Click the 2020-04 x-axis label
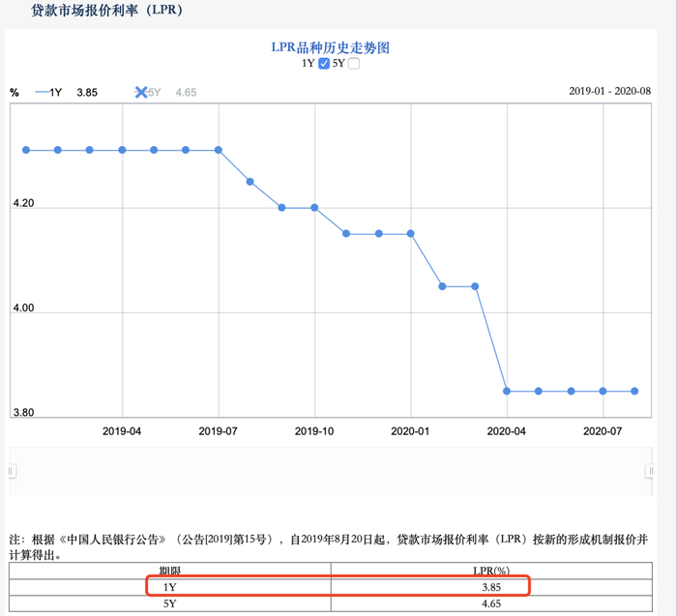The image size is (677, 616). [507, 431]
